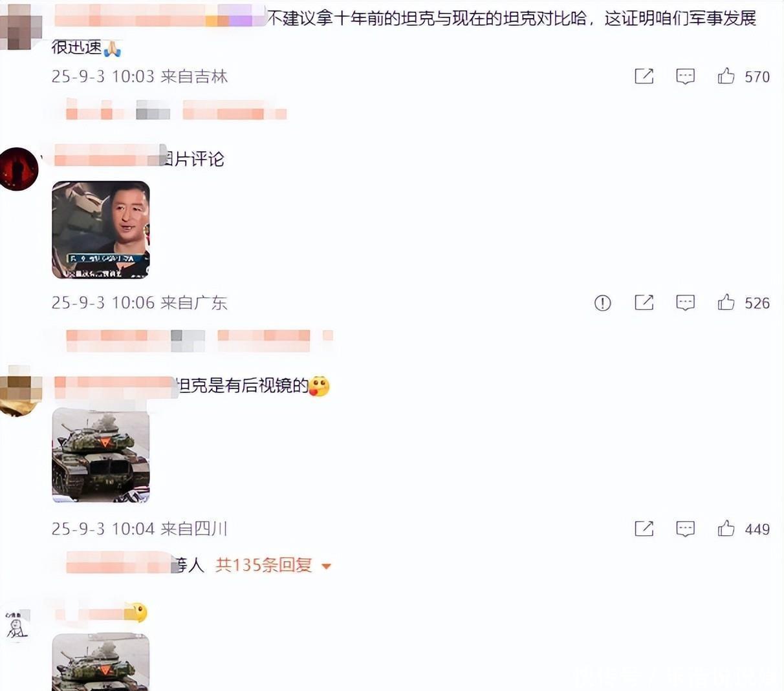Screen dimensions: 784x691
Task: Open the dark red commenter avatar
Action: (x=19, y=169)
